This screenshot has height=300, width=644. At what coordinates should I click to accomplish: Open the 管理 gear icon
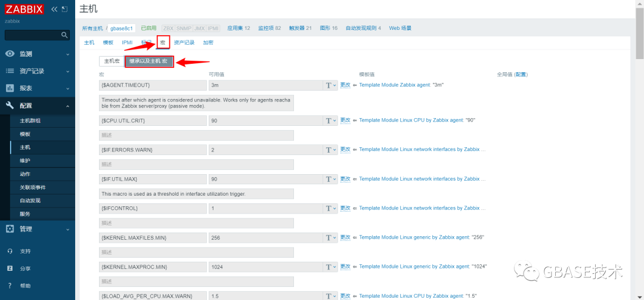coord(10,229)
